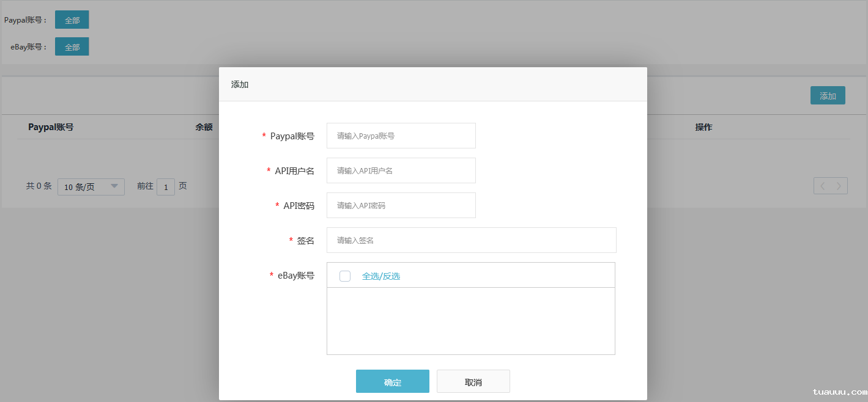Click the 确定 button in dialog
The height and width of the screenshot is (402, 868).
click(x=392, y=382)
